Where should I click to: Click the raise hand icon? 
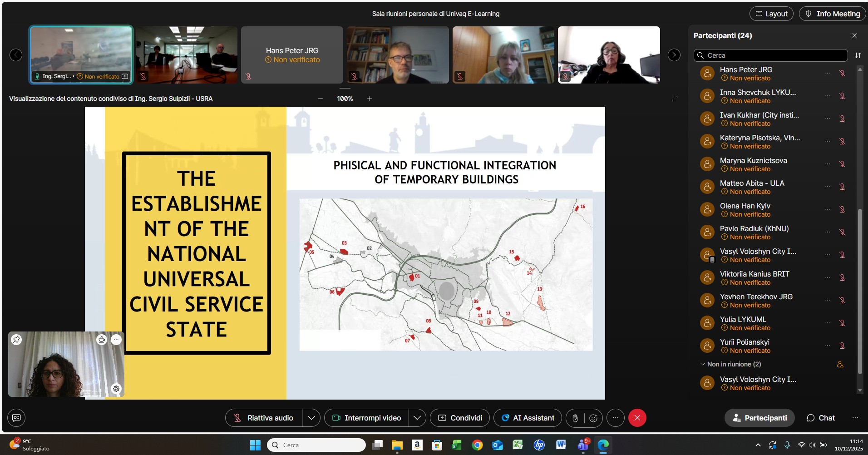(x=575, y=418)
